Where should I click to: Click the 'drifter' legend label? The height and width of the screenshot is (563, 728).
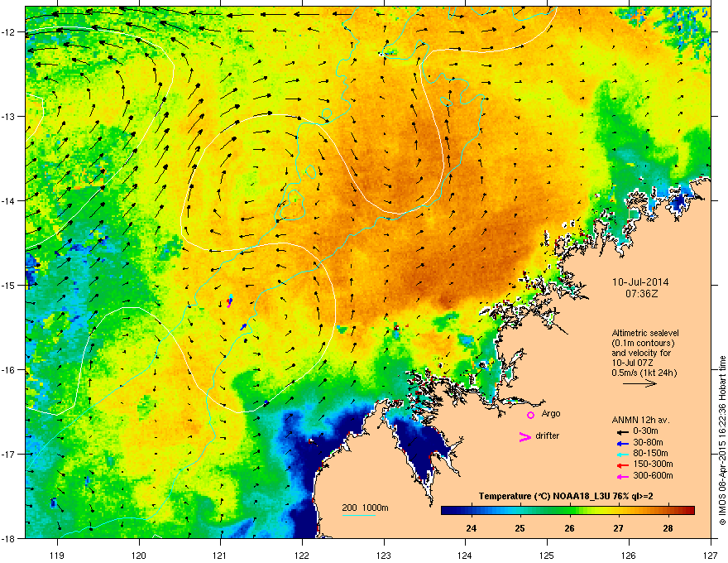tap(548, 435)
